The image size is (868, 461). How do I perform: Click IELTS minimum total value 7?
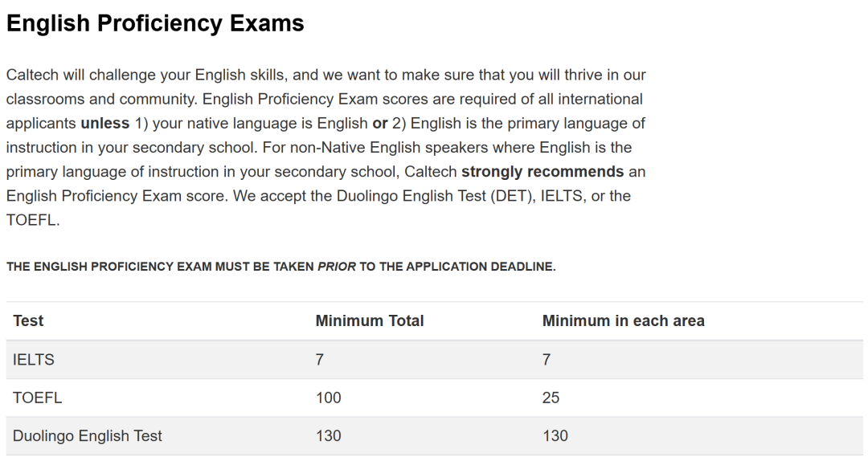tap(319, 360)
